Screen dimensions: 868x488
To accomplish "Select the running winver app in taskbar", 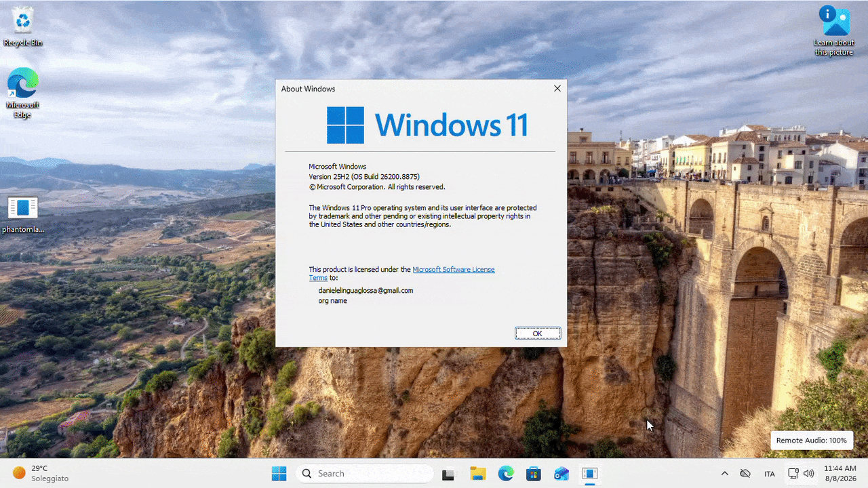I will [x=590, y=474].
